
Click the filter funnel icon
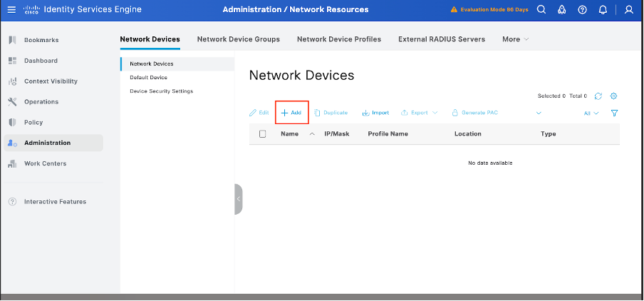point(614,113)
